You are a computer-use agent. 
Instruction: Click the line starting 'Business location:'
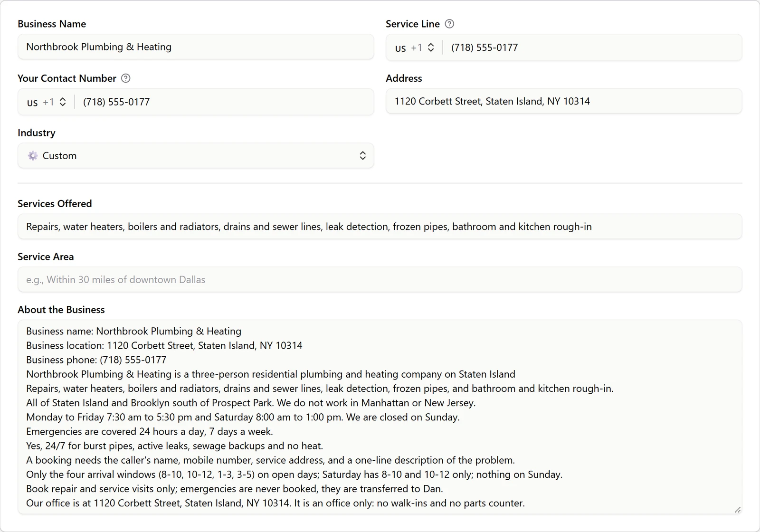pyautogui.click(x=164, y=346)
